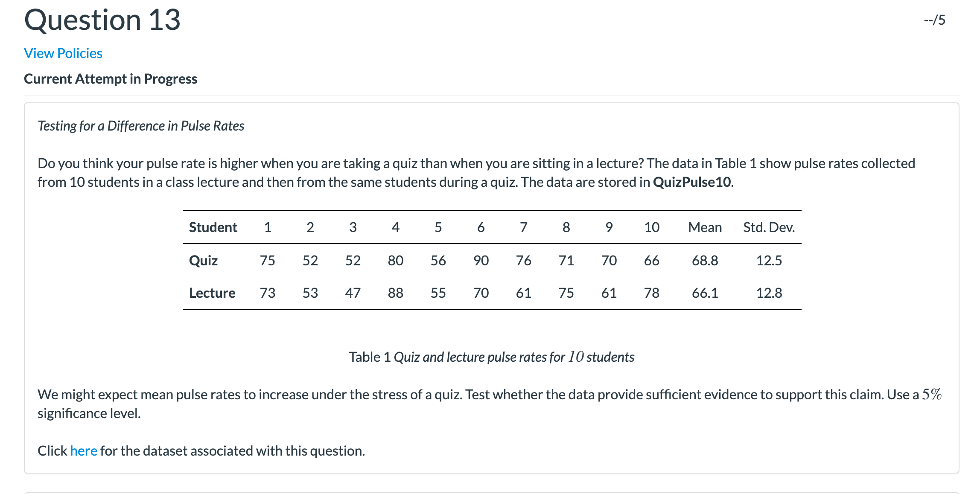
Task: Click column header for student 10
Action: tap(652, 227)
